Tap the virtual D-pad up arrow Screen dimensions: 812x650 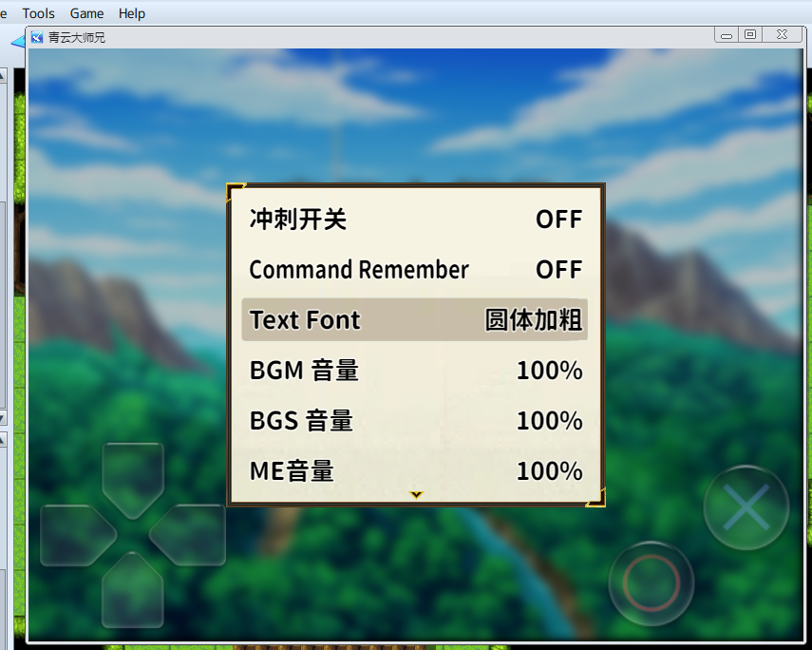point(133,480)
